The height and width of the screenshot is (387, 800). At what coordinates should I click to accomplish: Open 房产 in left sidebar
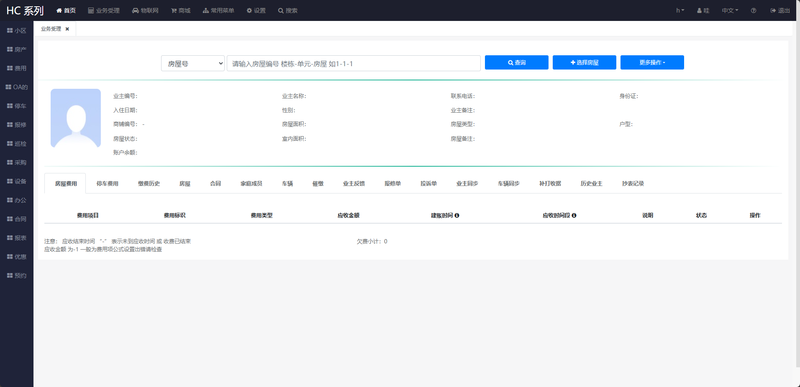(x=17, y=49)
